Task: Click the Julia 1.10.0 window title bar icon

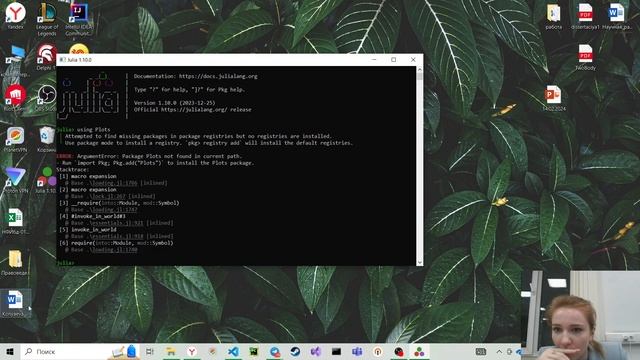Action: 62,60
